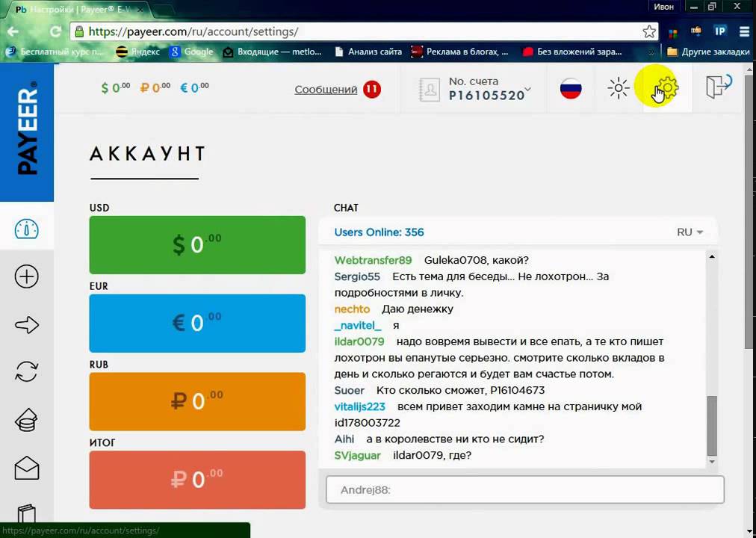Click the sun brightness icon in header
The image size is (756, 538).
pyautogui.click(x=618, y=88)
